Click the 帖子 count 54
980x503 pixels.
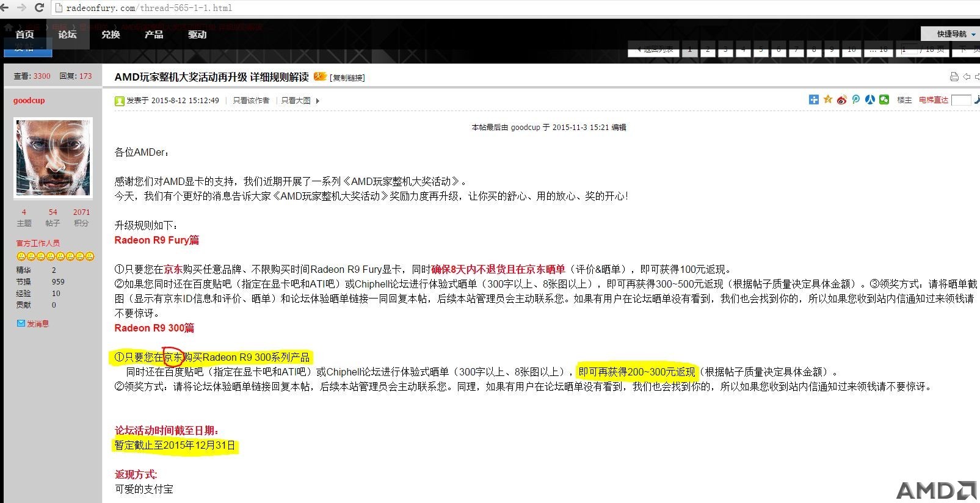(53, 212)
